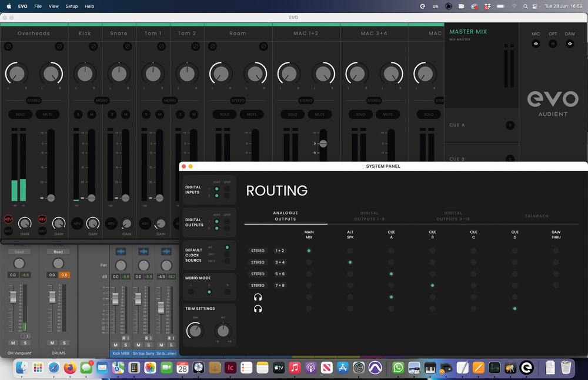Toggle STEREO link on the Overheads channel
The image size is (588, 380).
34,101
